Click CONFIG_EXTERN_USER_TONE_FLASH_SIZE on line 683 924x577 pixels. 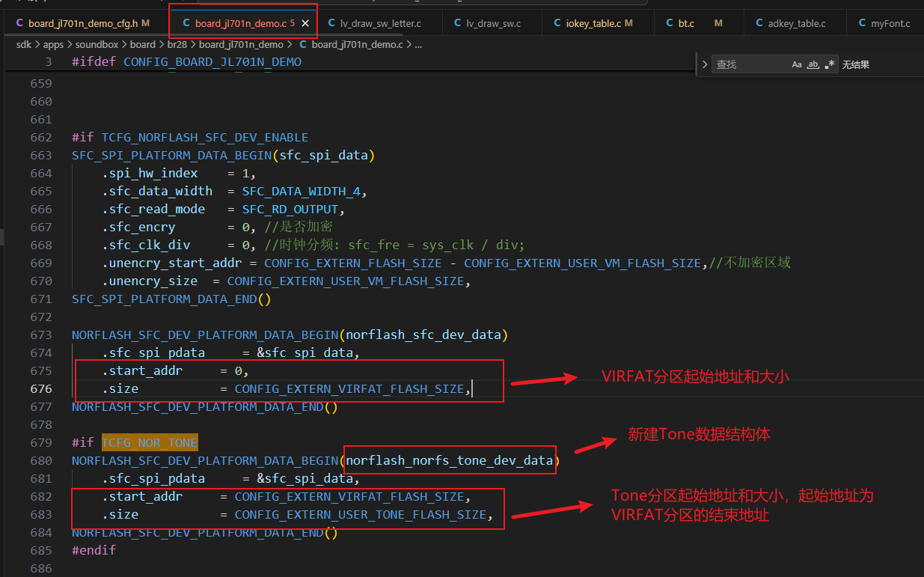(361, 515)
